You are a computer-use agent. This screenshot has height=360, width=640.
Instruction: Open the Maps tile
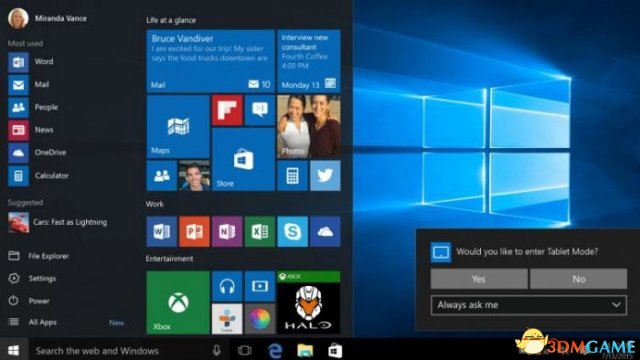[178, 127]
